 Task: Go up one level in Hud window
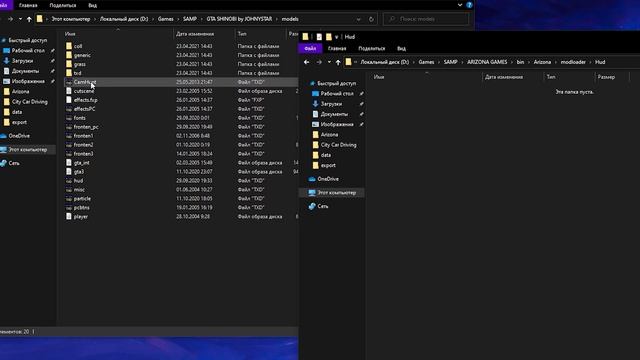338,62
